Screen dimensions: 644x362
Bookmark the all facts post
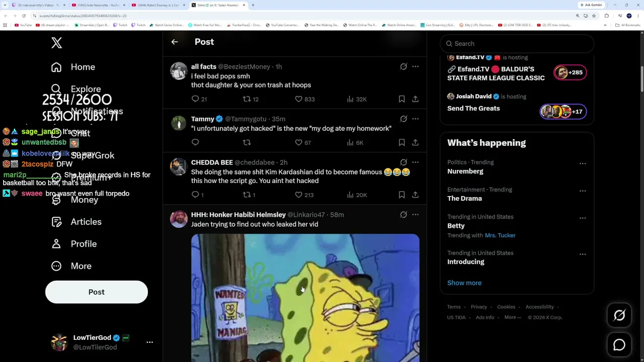point(401,99)
